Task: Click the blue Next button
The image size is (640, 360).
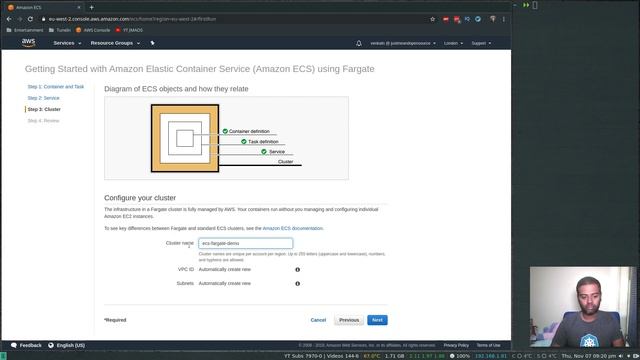Action: point(377,320)
